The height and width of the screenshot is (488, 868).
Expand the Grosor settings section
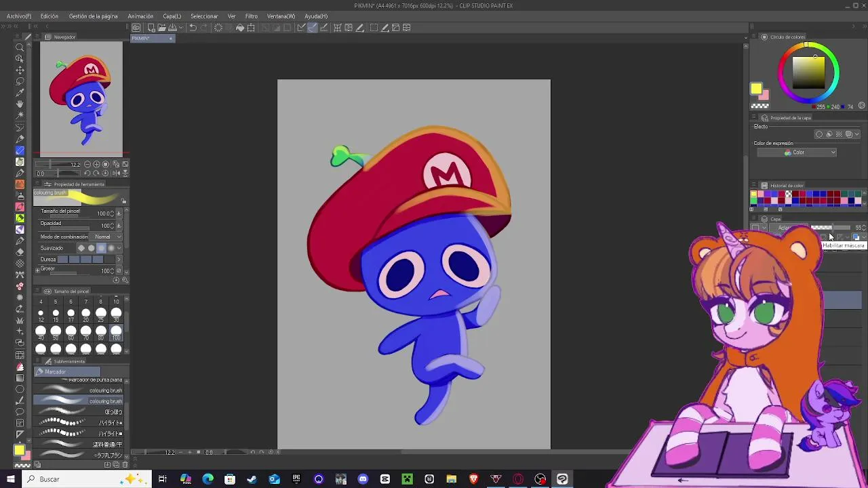tap(38, 270)
